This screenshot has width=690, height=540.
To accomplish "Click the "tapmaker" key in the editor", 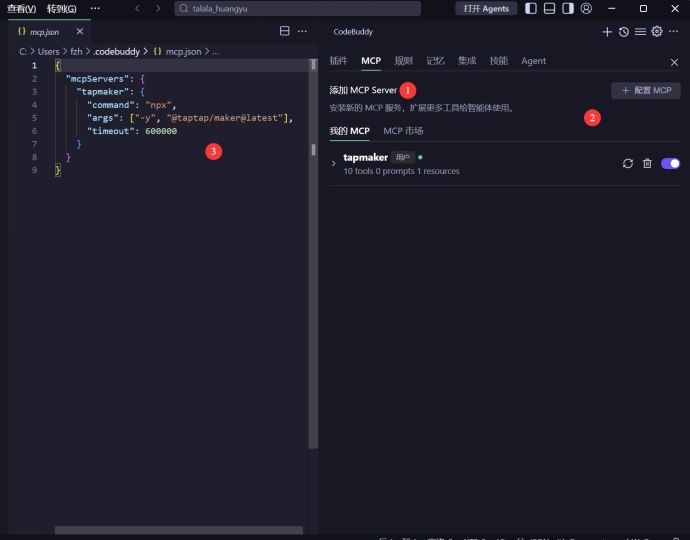I will coord(103,92).
